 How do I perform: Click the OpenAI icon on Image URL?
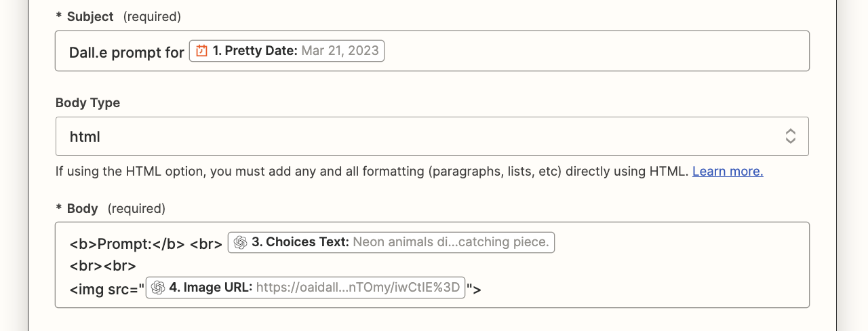pyautogui.click(x=158, y=288)
